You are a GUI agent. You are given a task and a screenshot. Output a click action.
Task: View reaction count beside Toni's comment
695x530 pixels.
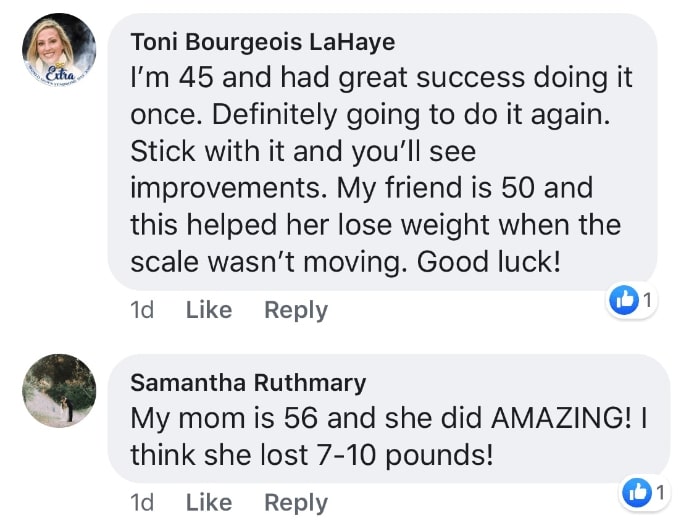pyautogui.click(x=647, y=299)
